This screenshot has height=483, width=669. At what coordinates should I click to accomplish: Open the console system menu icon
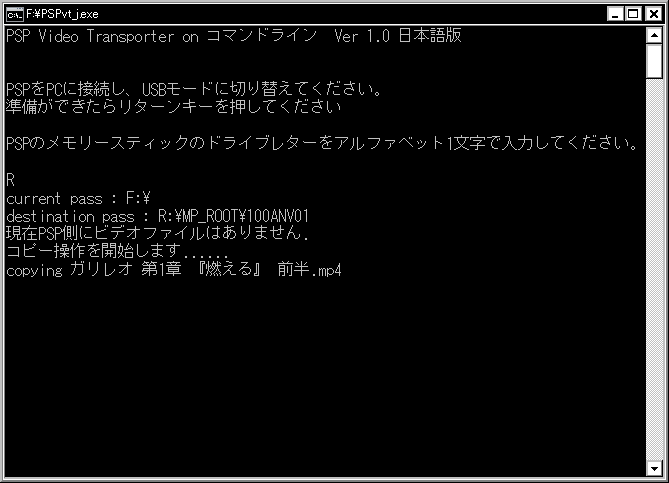[x=15, y=14]
